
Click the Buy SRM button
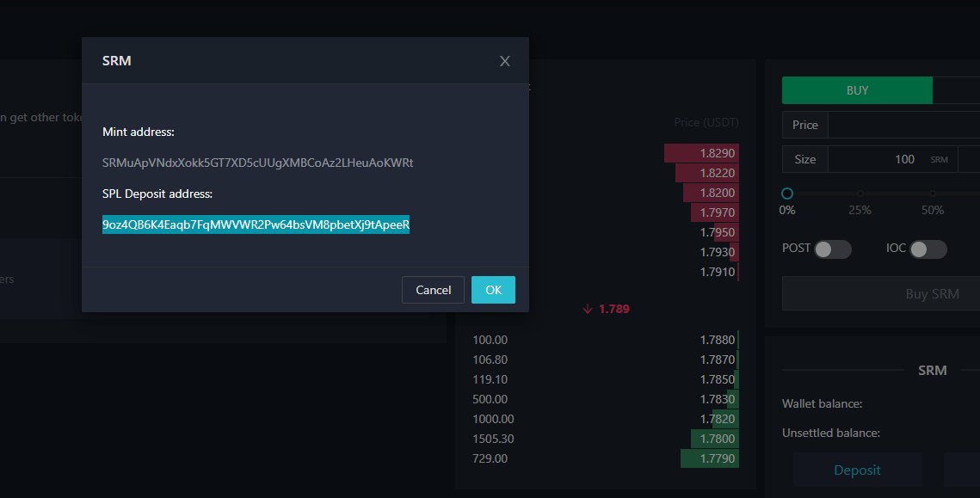(881, 293)
